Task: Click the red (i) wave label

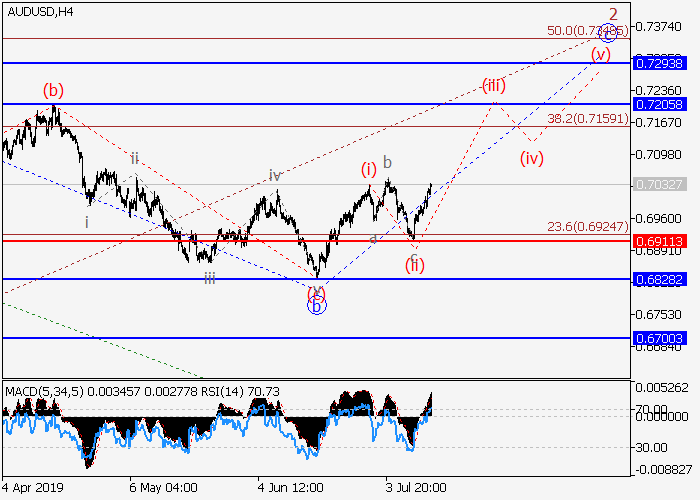Action: (x=369, y=169)
